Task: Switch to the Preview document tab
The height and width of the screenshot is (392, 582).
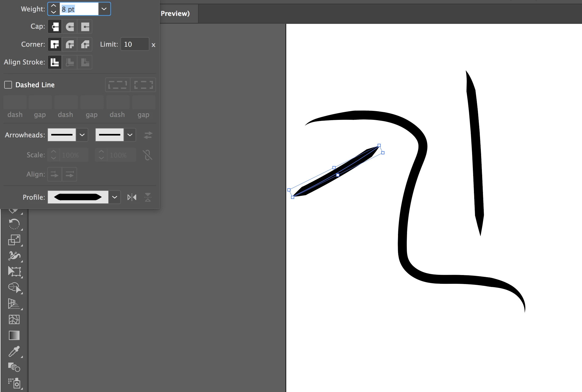Action: point(175,14)
